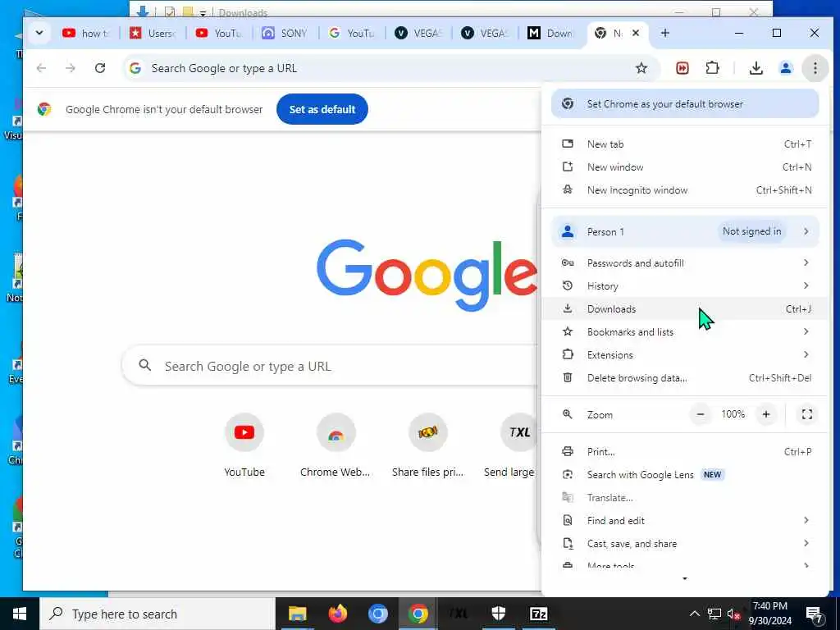
Task: Click the address bar URL field
Action: [x=391, y=68]
